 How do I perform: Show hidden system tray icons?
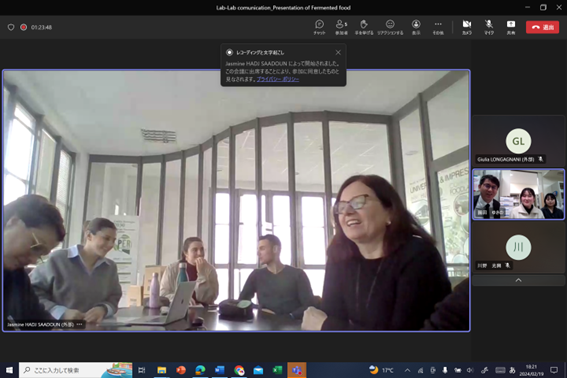(x=407, y=370)
